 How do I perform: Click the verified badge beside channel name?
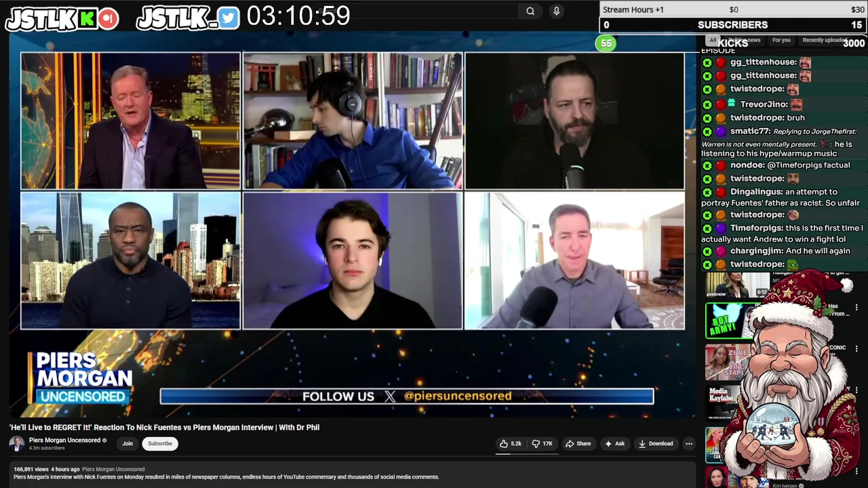coord(104,440)
